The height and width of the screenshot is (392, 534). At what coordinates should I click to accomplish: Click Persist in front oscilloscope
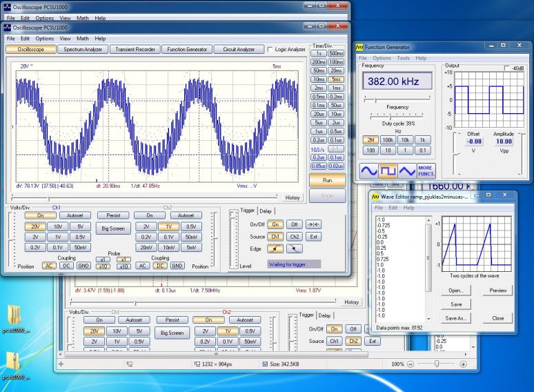coord(113,215)
